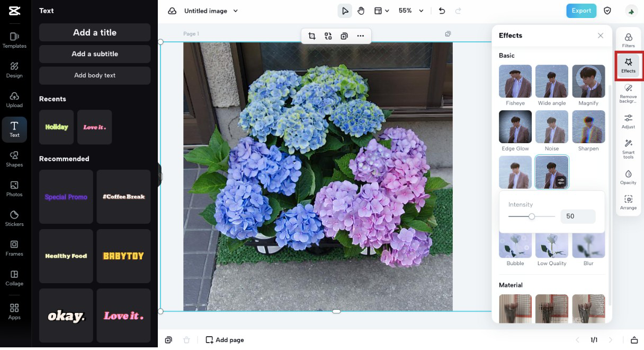Open the Effects panel
The image size is (644, 350).
click(629, 66)
